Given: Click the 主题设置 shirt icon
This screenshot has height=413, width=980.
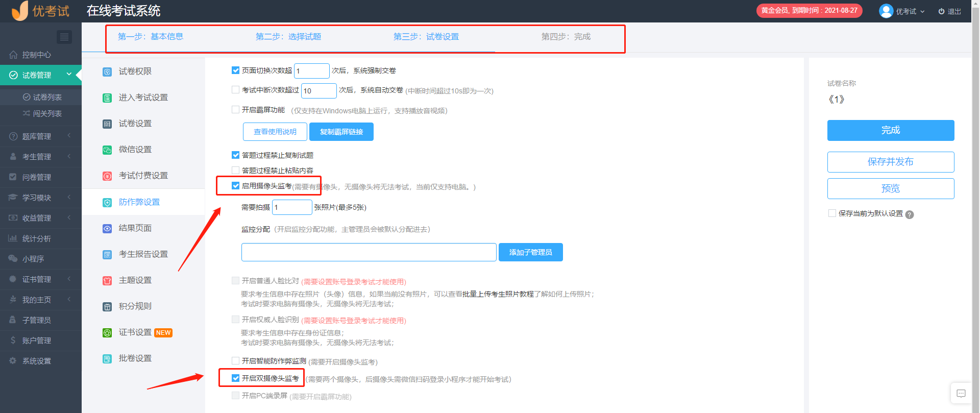Looking at the screenshot, I should pyautogui.click(x=107, y=281).
